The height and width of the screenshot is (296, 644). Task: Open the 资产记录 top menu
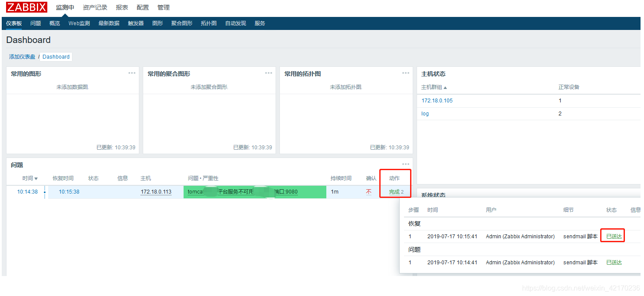click(x=95, y=7)
